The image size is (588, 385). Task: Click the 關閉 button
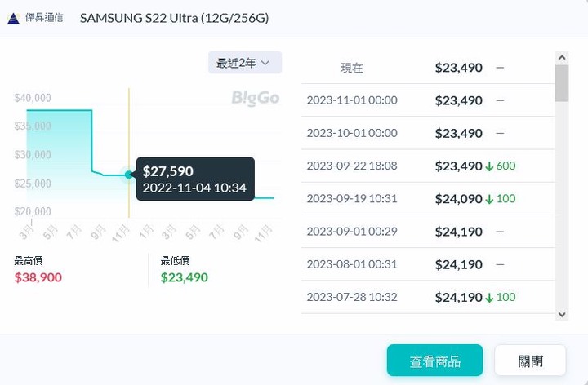[530, 361]
